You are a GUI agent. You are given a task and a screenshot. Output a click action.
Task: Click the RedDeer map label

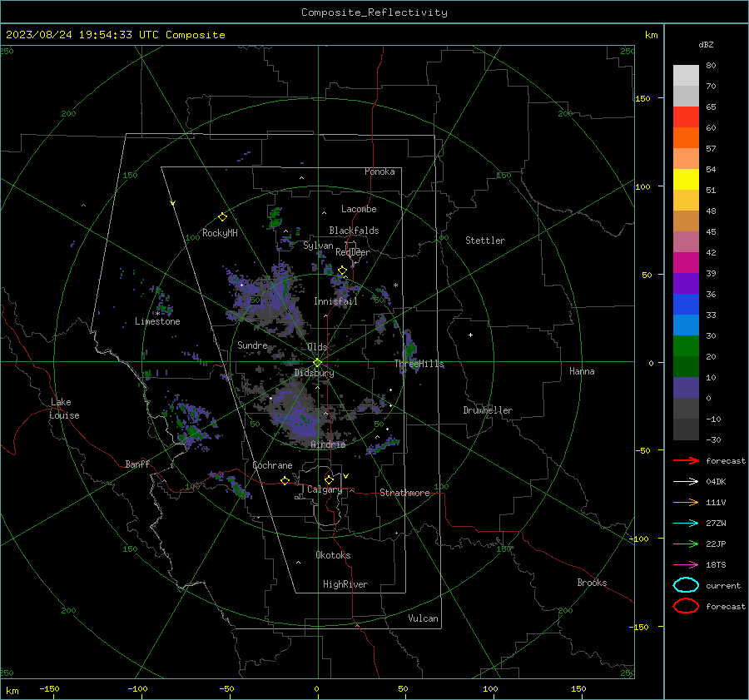click(353, 252)
